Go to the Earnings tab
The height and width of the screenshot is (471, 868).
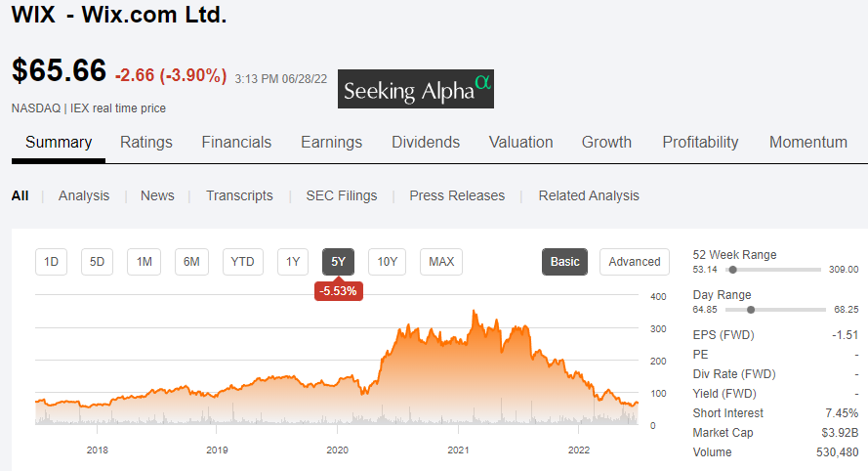pos(331,142)
